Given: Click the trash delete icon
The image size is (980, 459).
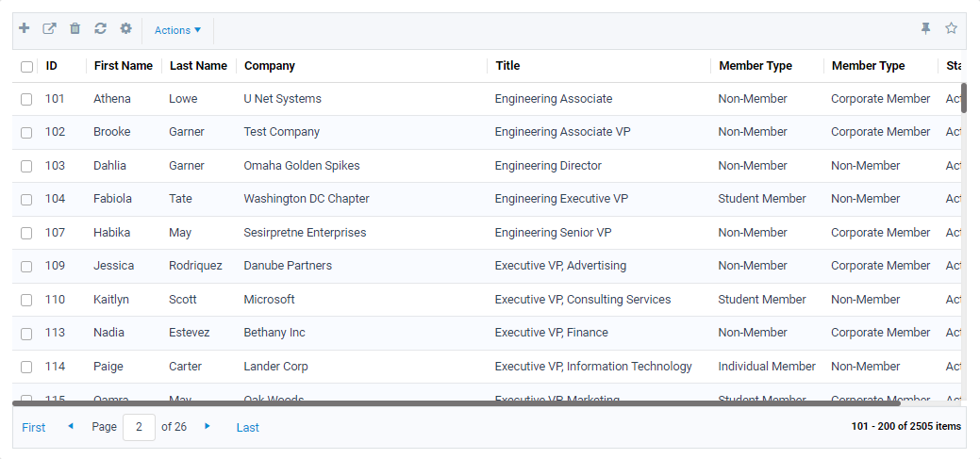Looking at the screenshot, I should tap(75, 29).
